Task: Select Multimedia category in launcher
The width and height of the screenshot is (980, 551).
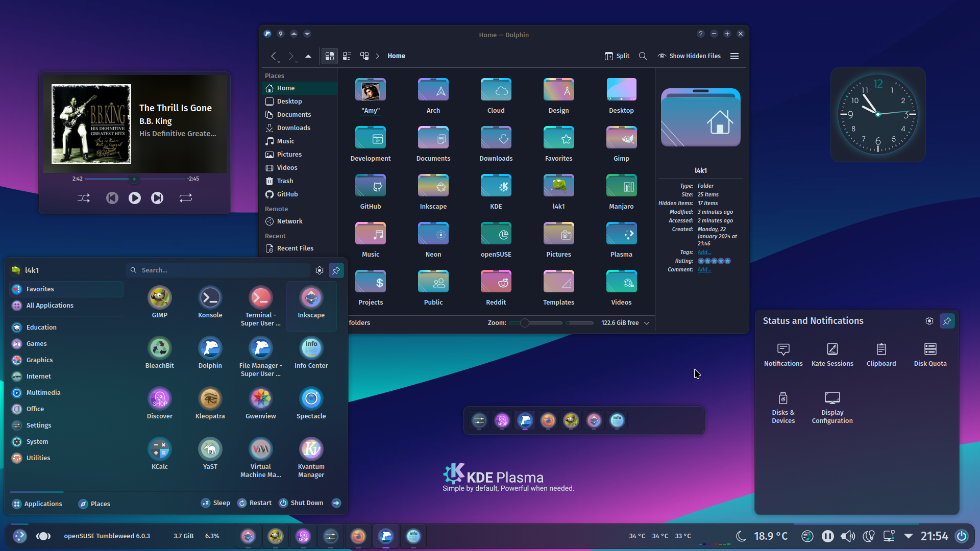Action: 66,393
